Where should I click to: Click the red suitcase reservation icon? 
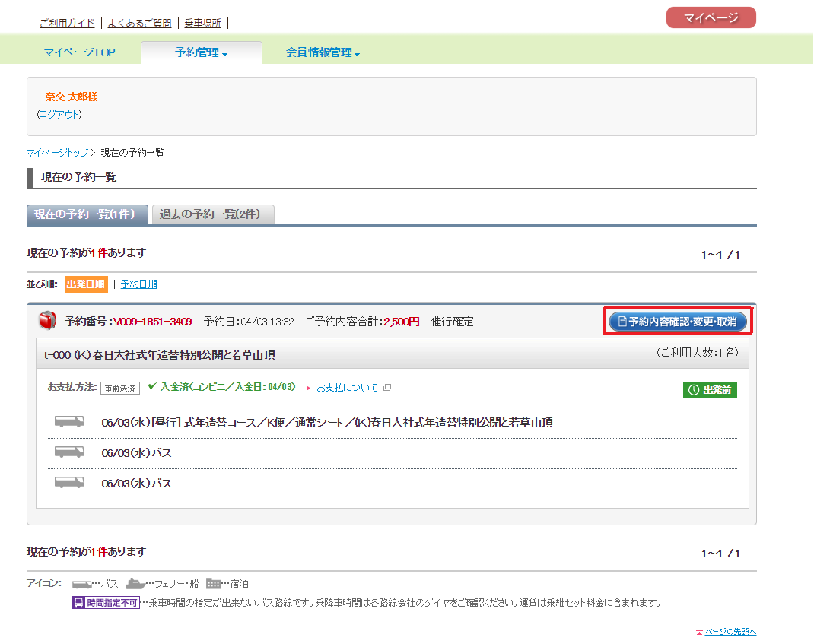point(47,320)
